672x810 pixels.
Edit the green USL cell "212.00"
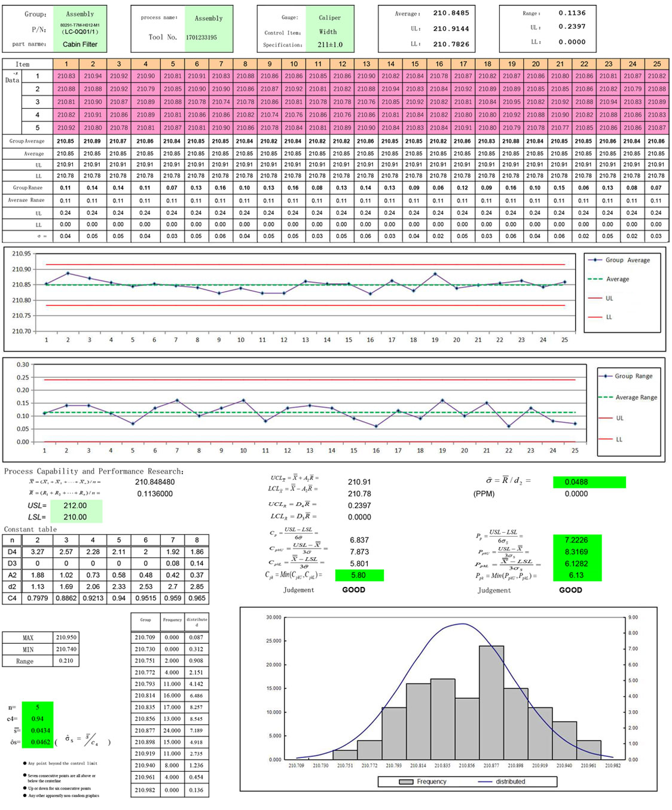tap(75, 506)
